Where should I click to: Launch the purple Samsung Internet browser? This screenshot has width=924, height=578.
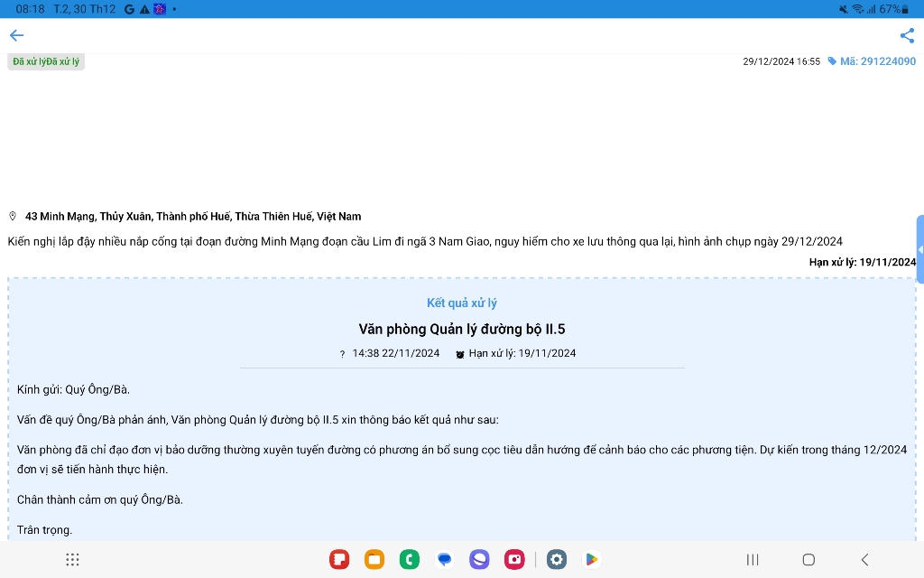pos(479,560)
